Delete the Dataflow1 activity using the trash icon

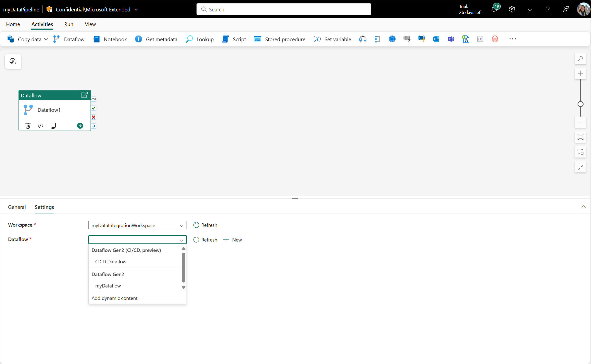tap(28, 125)
